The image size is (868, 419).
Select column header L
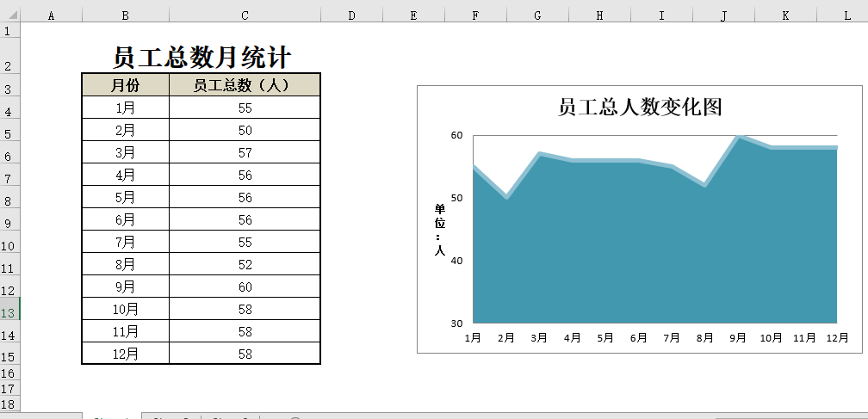tap(846, 15)
